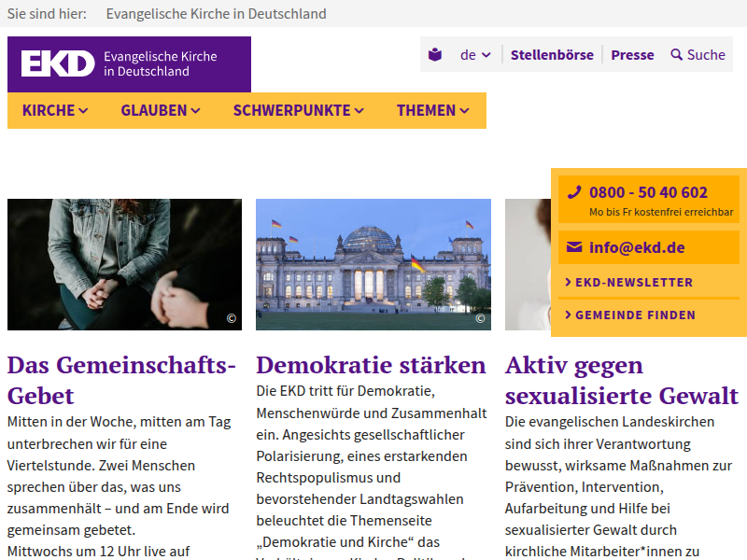Image resolution: width=747 pixels, height=560 pixels.
Task: Click 'Sie sind hier:' breadcrumb label
Action: (47, 14)
